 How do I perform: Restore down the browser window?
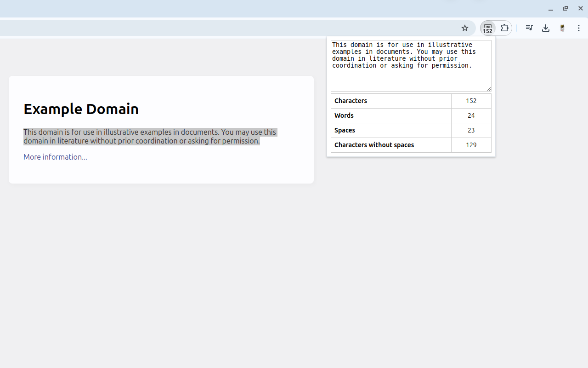(565, 8)
